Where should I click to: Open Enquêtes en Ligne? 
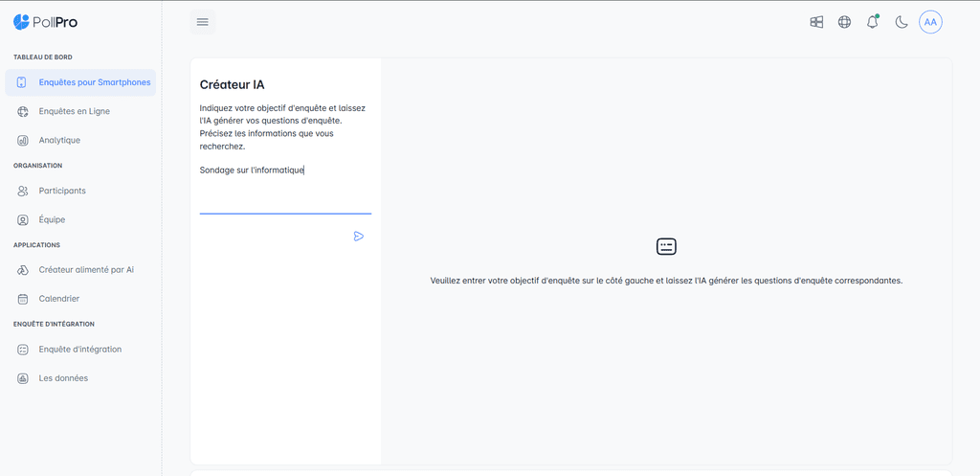coord(74,111)
